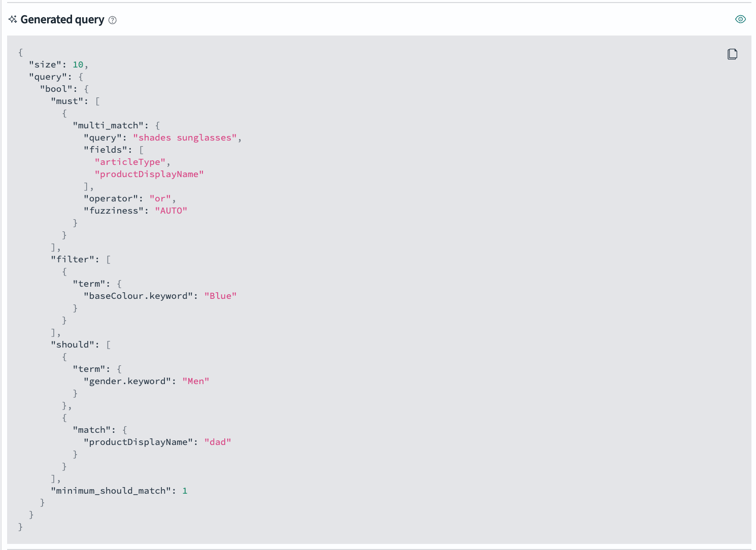Select the fuzziness value AUTO
756x550 pixels.
point(171,210)
